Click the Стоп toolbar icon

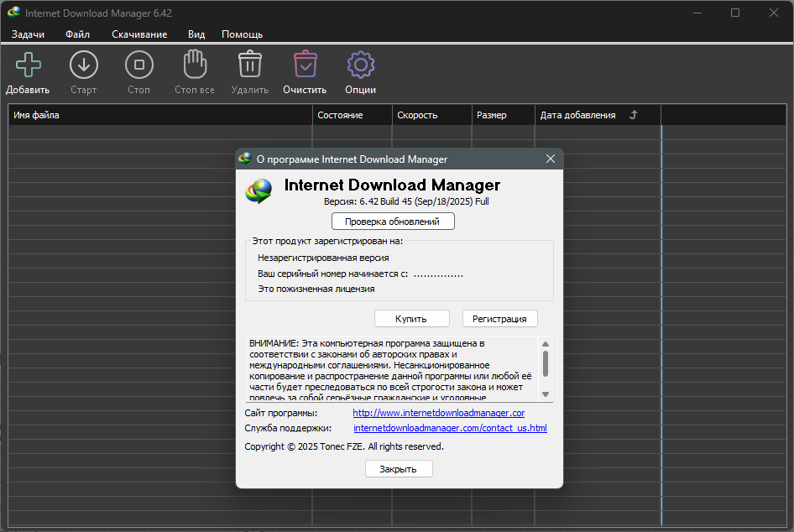click(x=139, y=65)
